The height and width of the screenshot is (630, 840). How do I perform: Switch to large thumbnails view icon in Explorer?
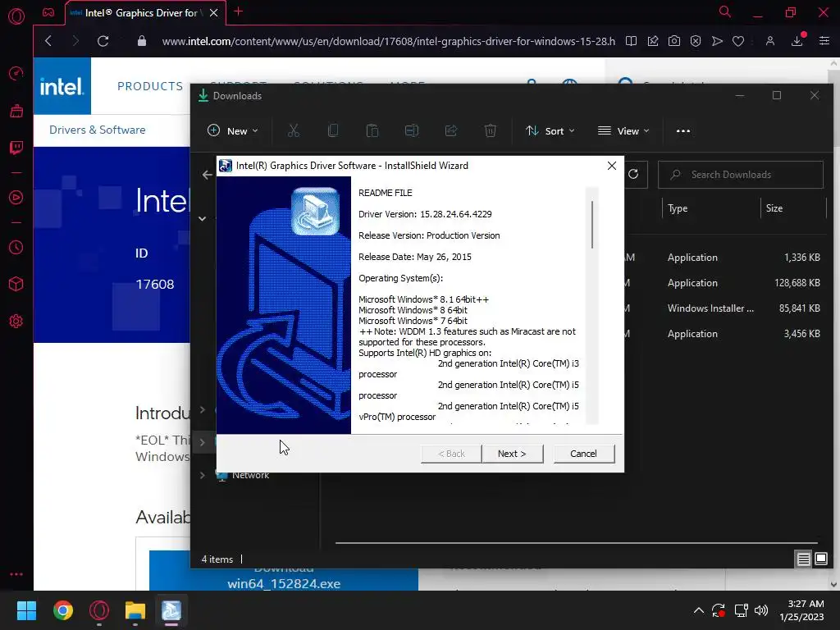[821, 559]
